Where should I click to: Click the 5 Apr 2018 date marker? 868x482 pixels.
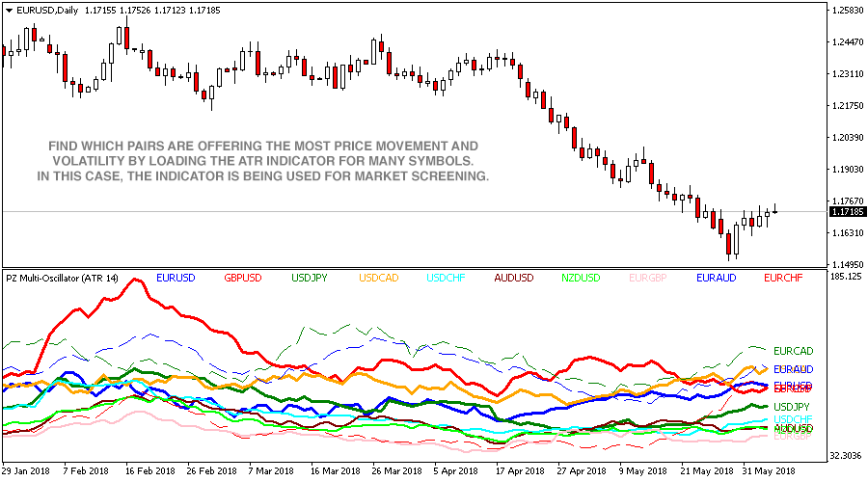(455, 471)
